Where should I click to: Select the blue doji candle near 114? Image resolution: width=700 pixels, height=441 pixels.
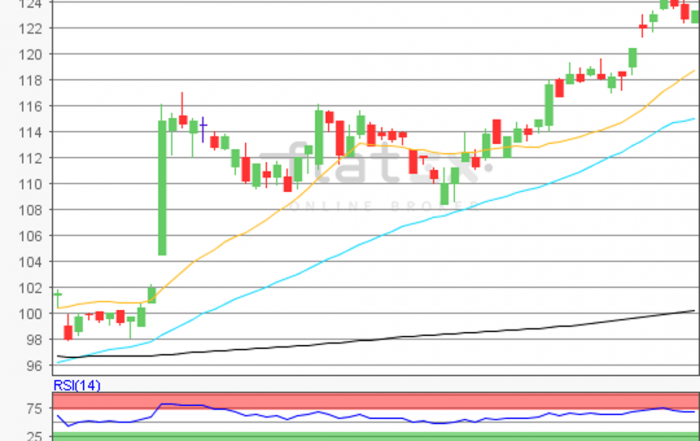click(x=204, y=128)
